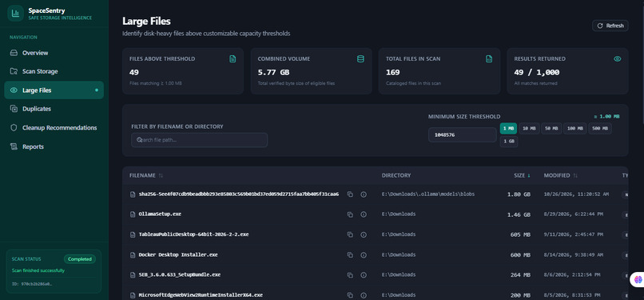Image resolution: width=644 pixels, height=300 pixels.
Task: Copy path of Docker Desktop Installer.exe
Action: [x=350, y=254]
